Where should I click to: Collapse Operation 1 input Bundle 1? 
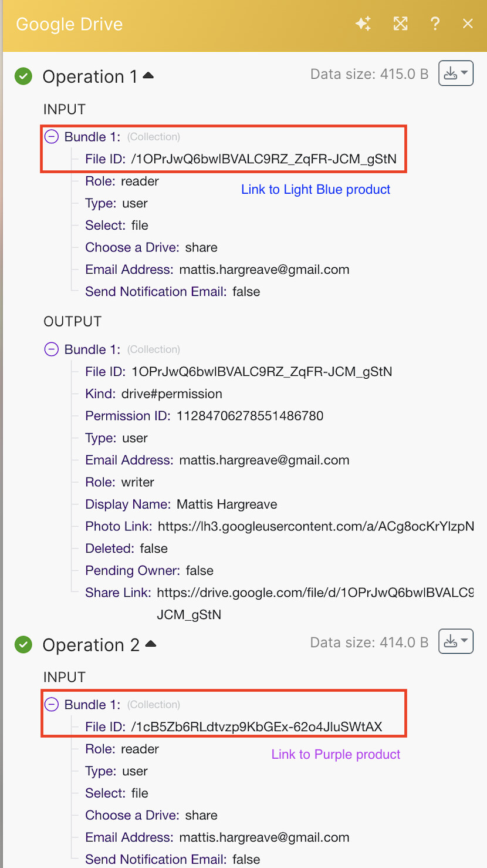[x=52, y=137]
